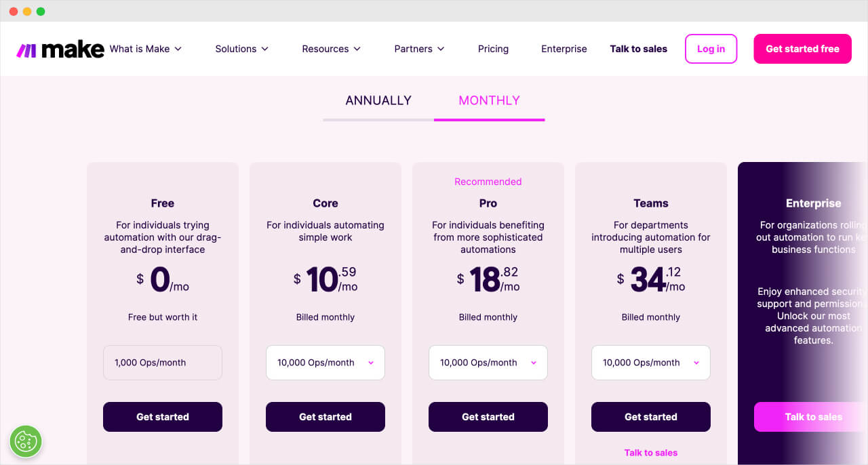The height and width of the screenshot is (465, 868).
Task: Click "Talk to sales" under the Teams plan
Action: (x=650, y=452)
